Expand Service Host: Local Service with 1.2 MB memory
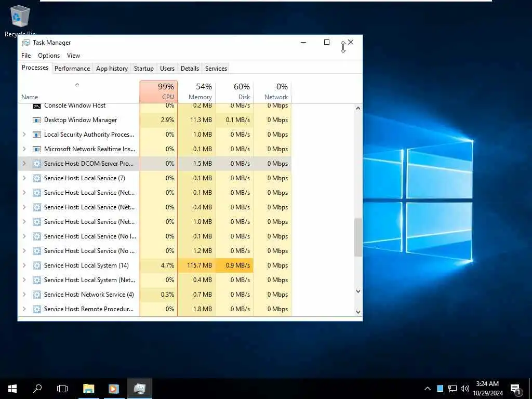This screenshot has height=399, width=532. click(x=24, y=251)
